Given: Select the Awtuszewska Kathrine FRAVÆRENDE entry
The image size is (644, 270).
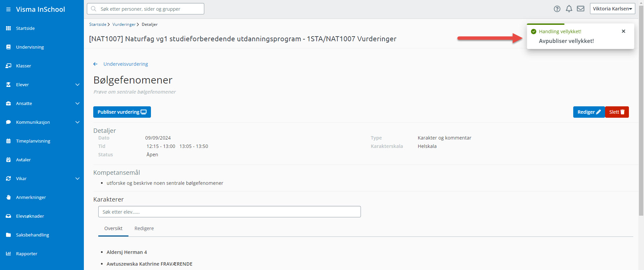Looking at the screenshot, I should pyautogui.click(x=150, y=264).
